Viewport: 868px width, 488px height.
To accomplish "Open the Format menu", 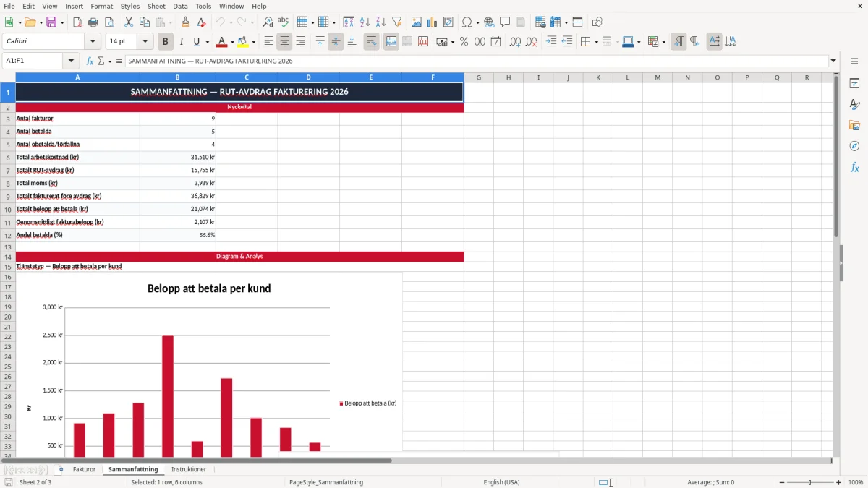I will click(x=102, y=6).
